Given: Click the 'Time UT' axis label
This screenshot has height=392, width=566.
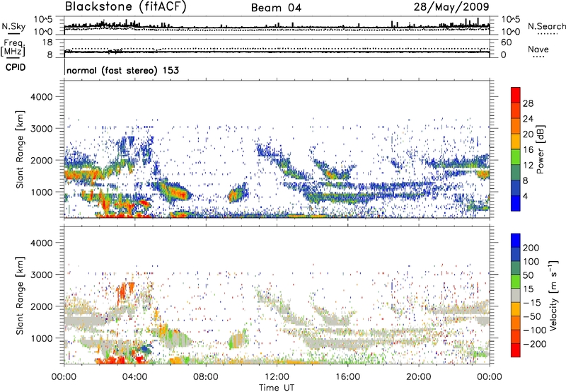Looking at the screenshot, I should click(x=277, y=387).
